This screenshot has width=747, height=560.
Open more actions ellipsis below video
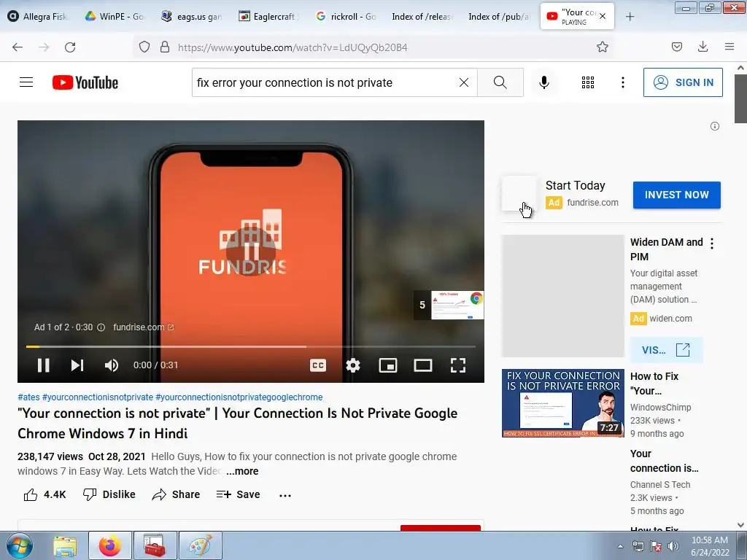coord(285,495)
